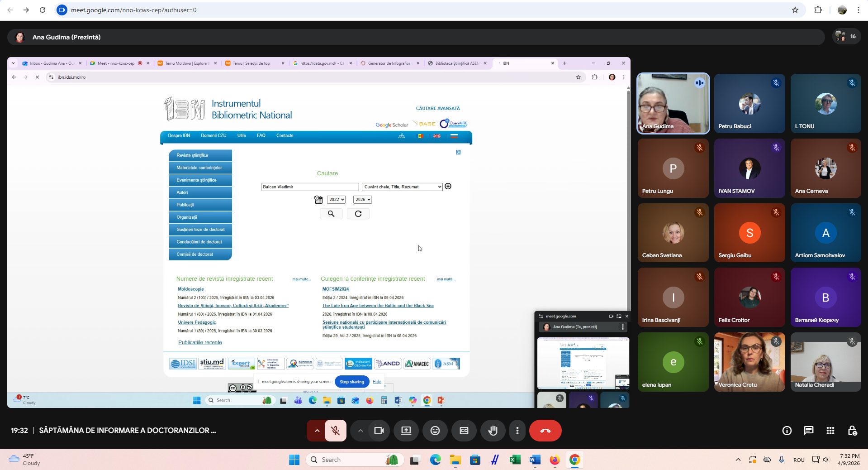Open Chrome browser menu

click(x=858, y=10)
